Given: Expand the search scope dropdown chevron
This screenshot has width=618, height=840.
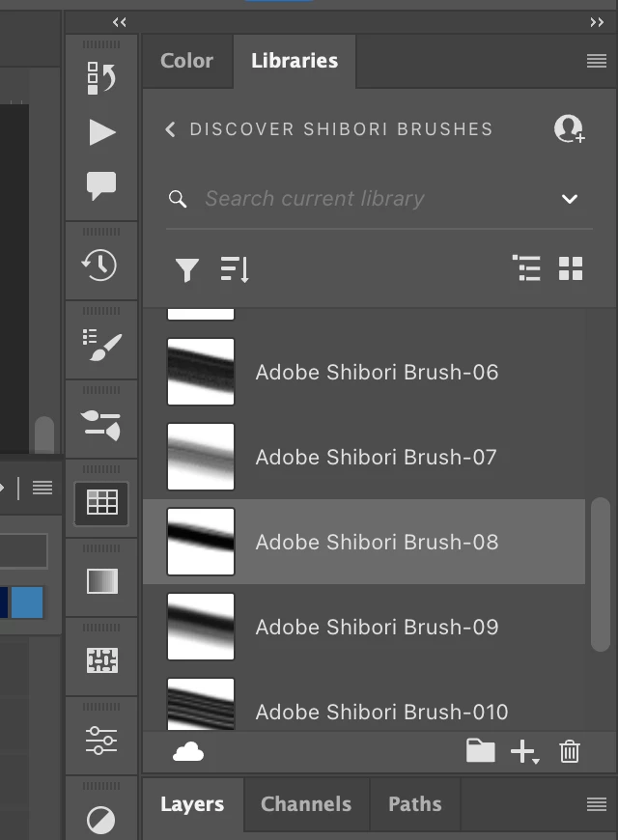Looking at the screenshot, I should tap(569, 199).
